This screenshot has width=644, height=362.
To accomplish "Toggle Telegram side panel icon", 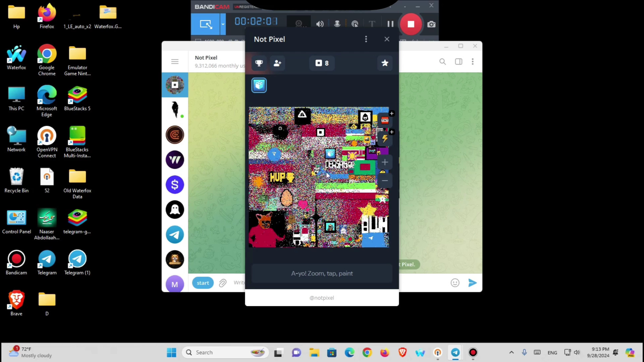I will pos(459,62).
